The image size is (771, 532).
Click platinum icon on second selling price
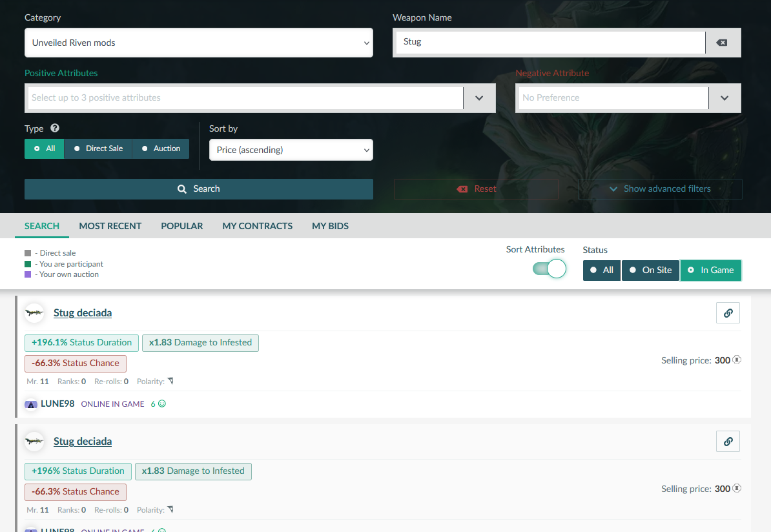point(737,488)
